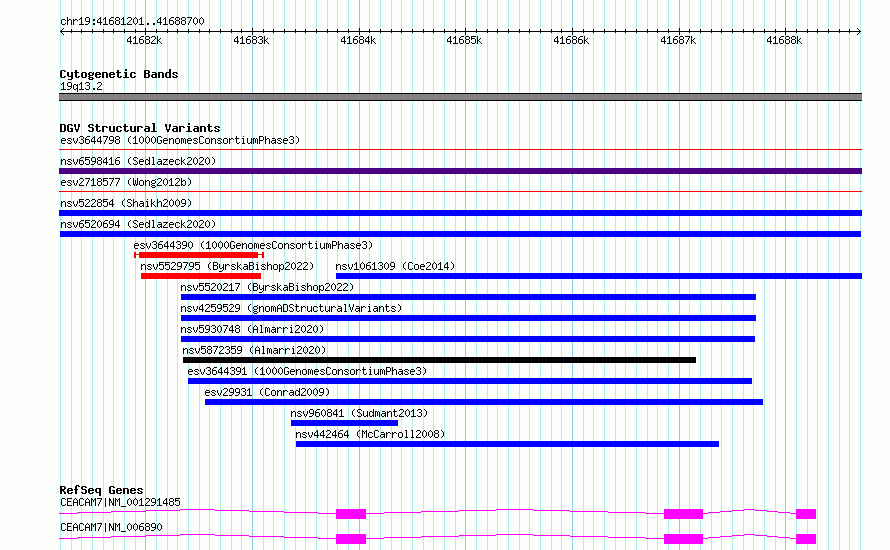Select the blue nsv6520694 variant bar
Screen dimensions: 890x550
[460, 234]
